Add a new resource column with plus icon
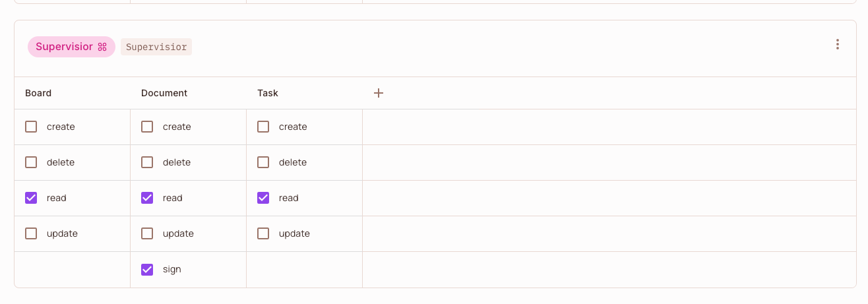The image size is (868, 304). pos(379,93)
